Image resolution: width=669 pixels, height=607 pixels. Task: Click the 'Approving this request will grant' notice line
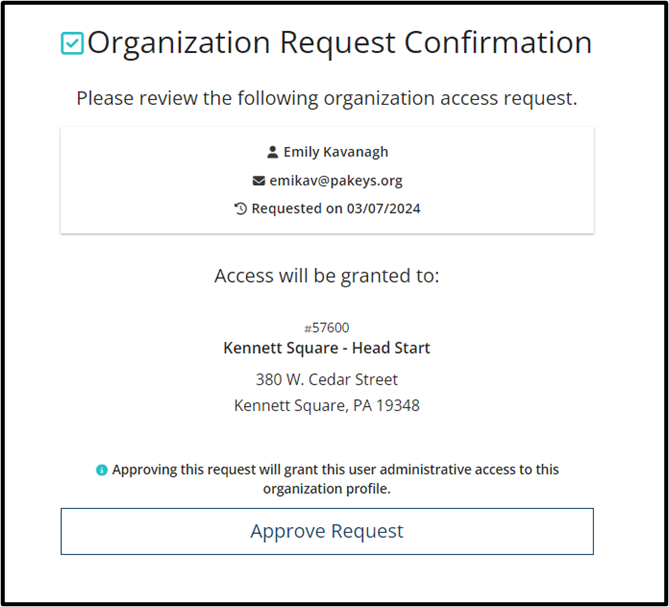(335, 470)
